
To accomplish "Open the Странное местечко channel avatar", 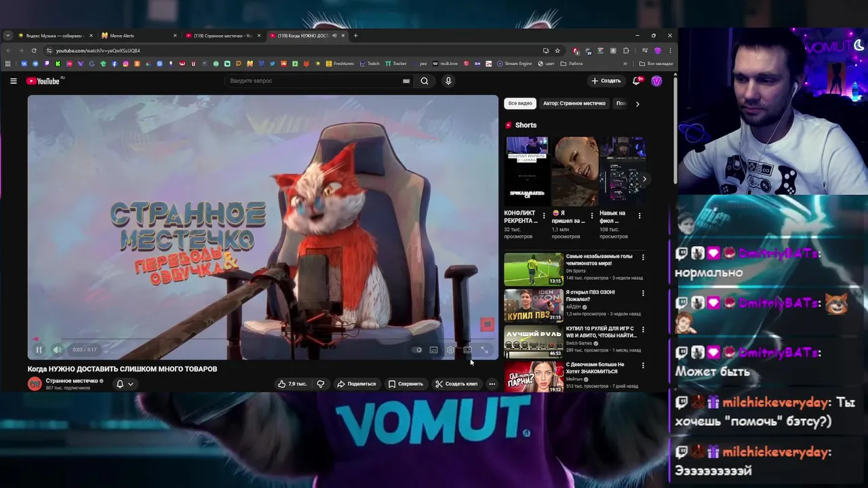I will coord(35,384).
